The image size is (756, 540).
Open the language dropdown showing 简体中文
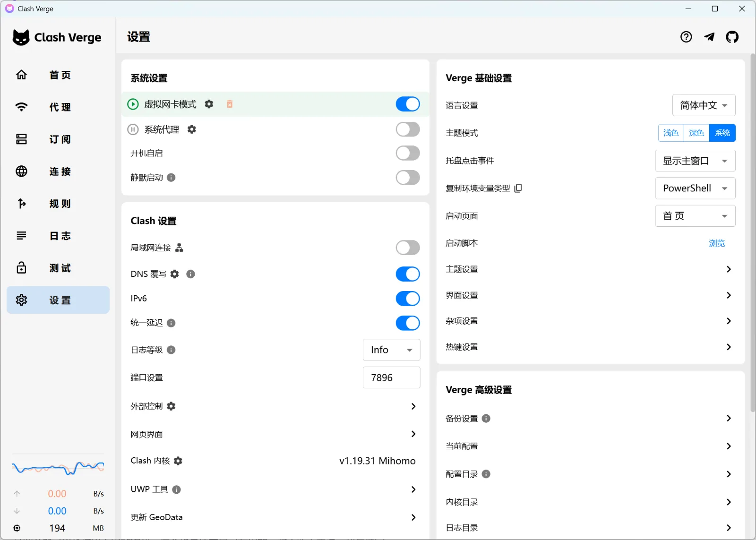[704, 105]
